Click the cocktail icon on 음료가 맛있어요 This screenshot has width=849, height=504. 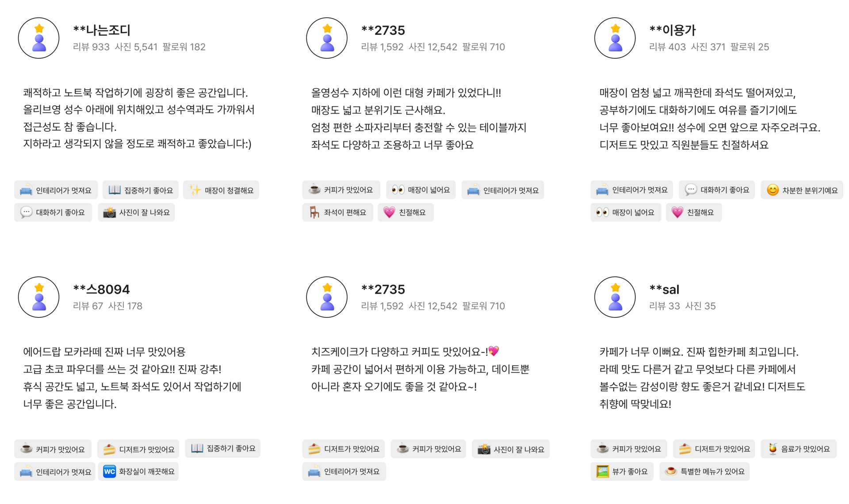pyautogui.click(x=772, y=449)
